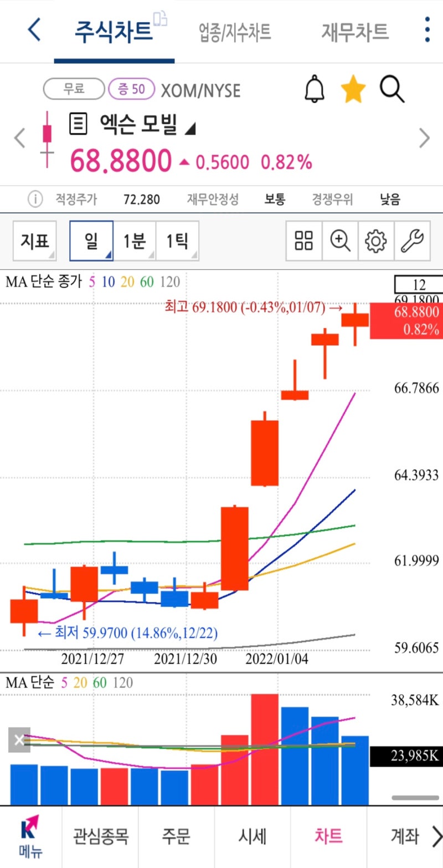The width and height of the screenshot is (443, 868).
Task: Open the multi-chart layout grid icon
Action: 303,241
